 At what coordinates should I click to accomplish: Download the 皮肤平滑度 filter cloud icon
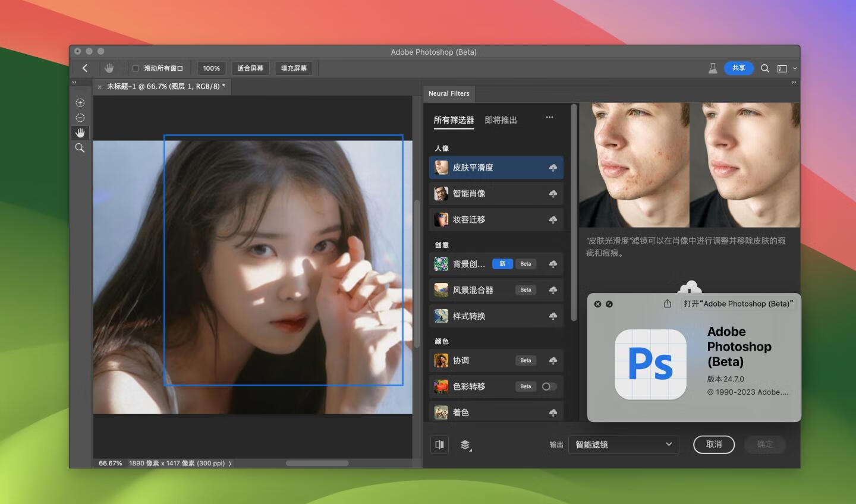(x=553, y=168)
